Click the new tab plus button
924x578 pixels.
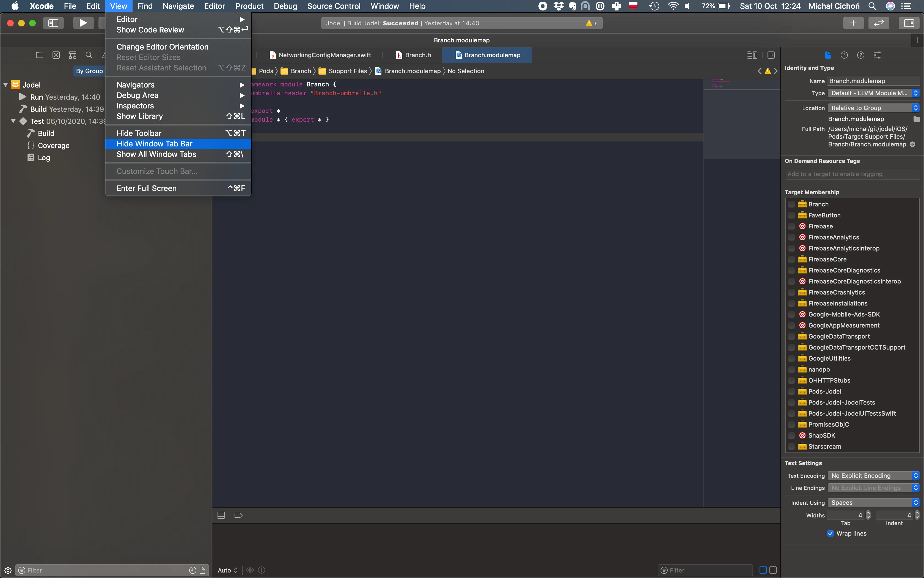pyautogui.click(x=917, y=40)
